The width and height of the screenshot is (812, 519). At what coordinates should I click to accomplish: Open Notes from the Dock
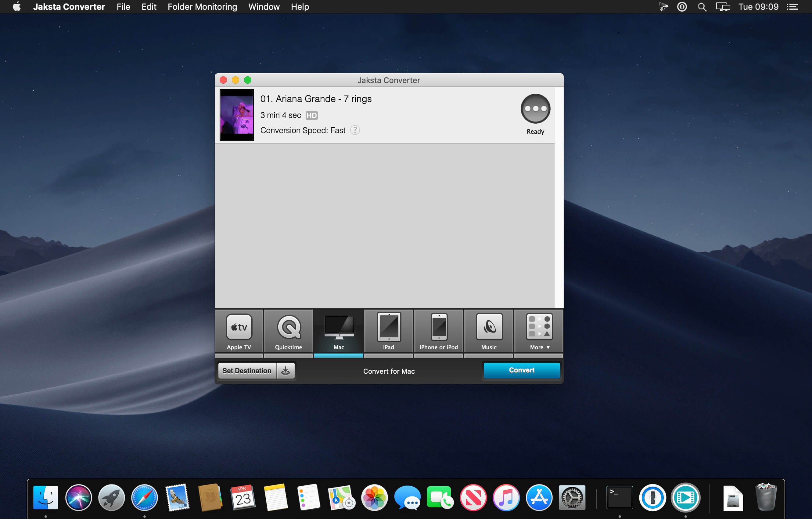point(276,497)
